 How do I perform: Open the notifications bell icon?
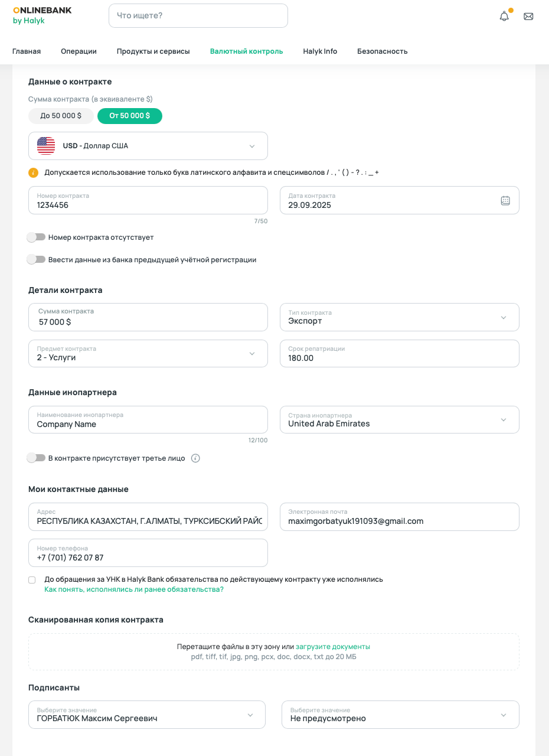(504, 17)
